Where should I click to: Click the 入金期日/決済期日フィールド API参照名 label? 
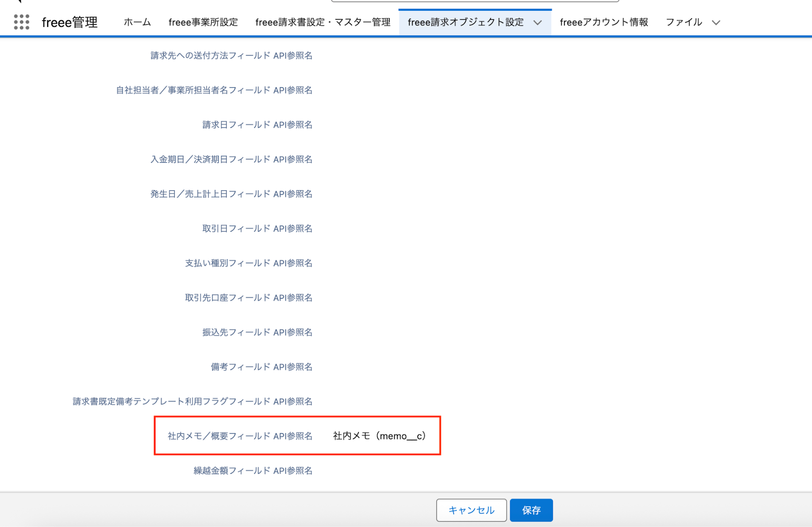pos(231,159)
